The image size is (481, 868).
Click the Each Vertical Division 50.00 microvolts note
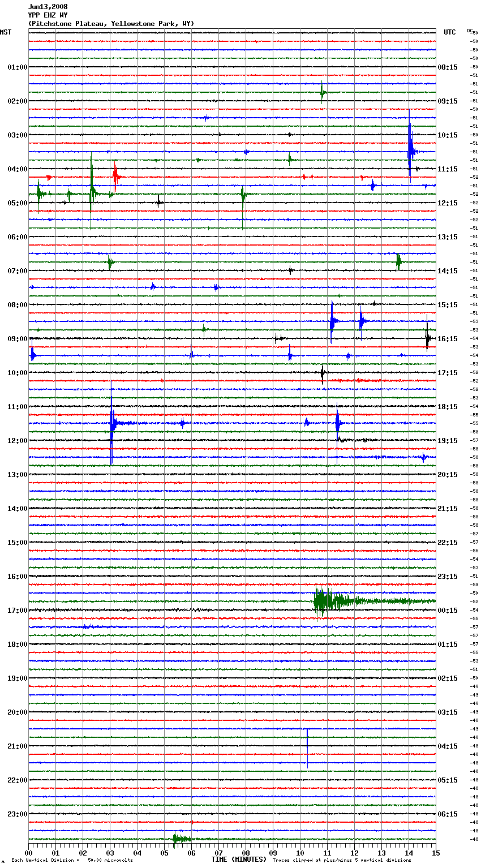72,860
